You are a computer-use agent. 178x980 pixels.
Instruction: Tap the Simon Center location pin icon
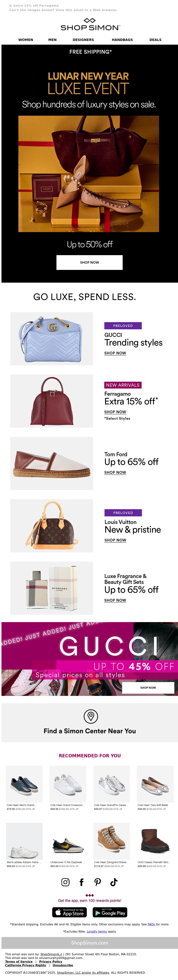pos(91,716)
